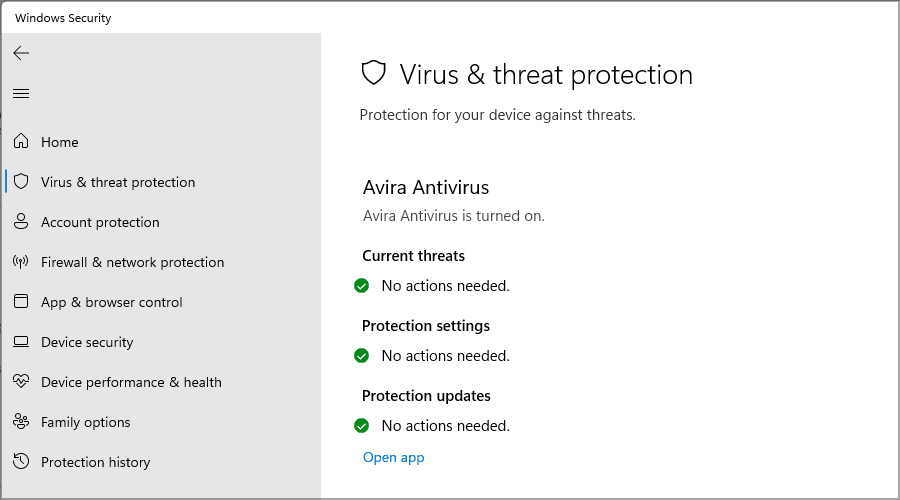Viewport: 900px width, 500px height.
Task: Select the shield icon in sidebar
Action: (21, 182)
